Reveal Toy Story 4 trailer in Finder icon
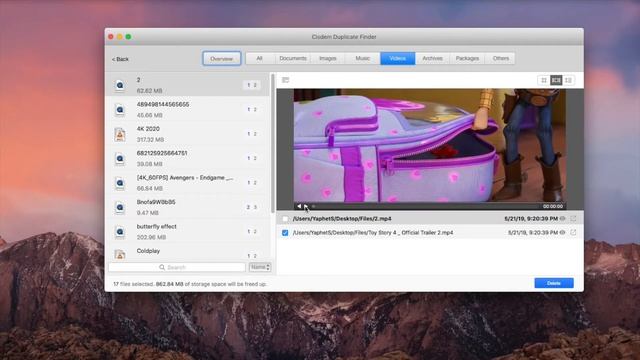Screen dimensions: 640x360 573,233
